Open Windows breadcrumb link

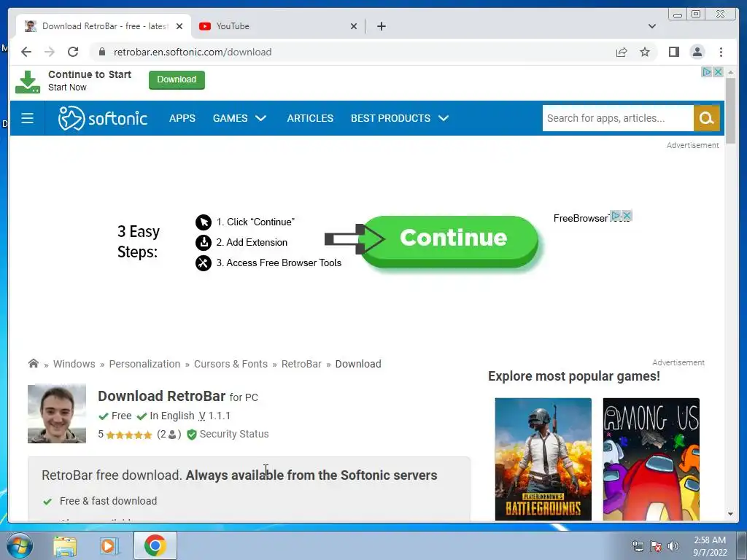pos(74,364)
